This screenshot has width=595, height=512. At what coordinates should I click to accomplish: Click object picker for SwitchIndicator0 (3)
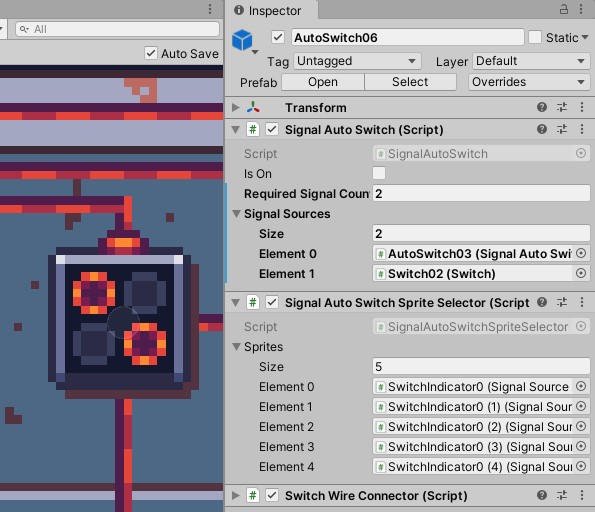pos(581,446)
